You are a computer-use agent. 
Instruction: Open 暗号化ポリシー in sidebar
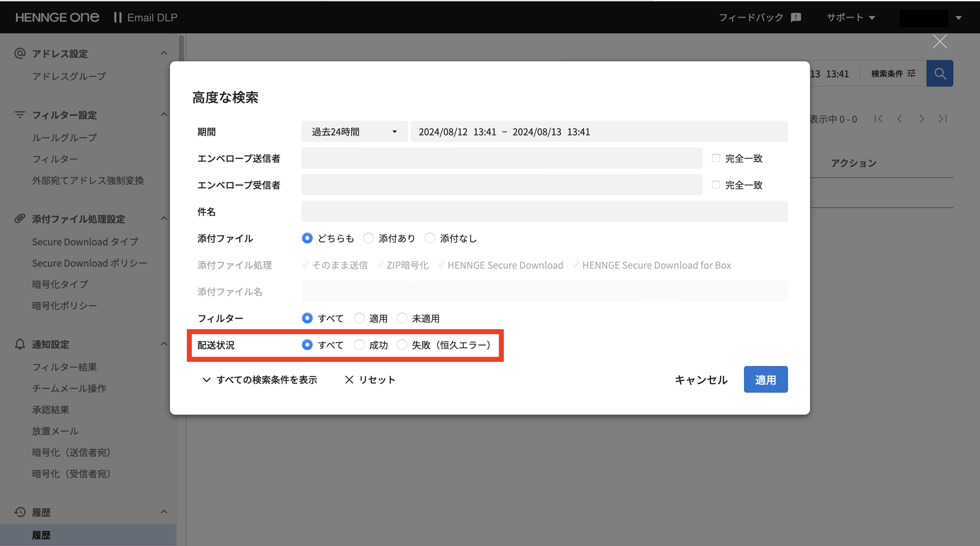click(x=65, y=306)
